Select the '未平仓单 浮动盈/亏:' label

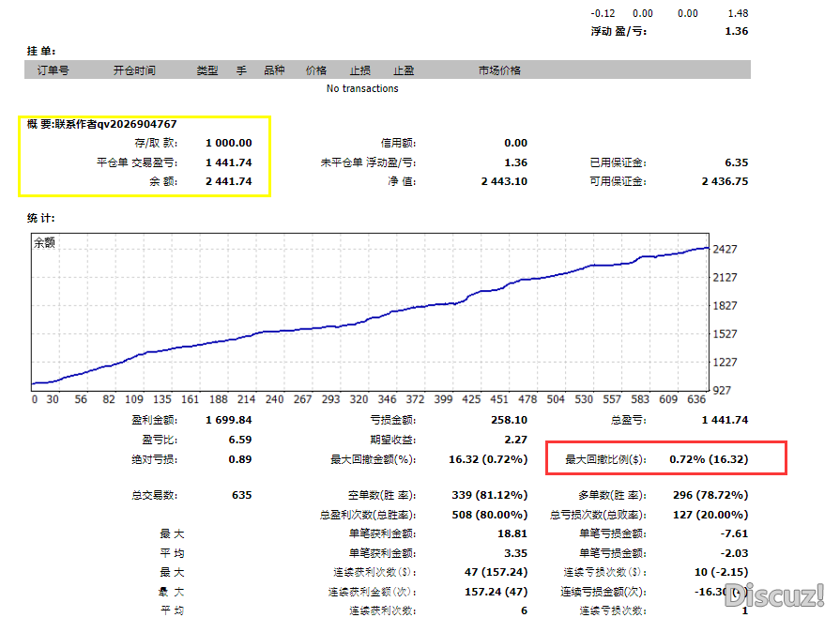click(x=369, y=162)
